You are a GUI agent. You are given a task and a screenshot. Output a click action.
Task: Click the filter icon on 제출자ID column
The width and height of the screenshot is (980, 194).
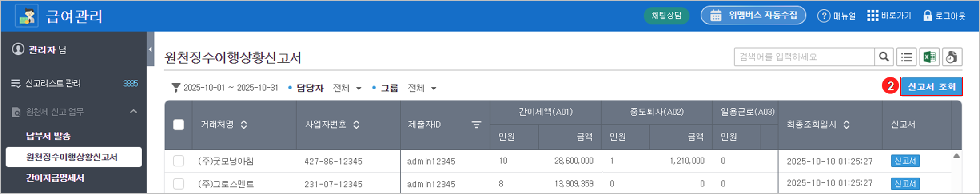tap(476, 125)
